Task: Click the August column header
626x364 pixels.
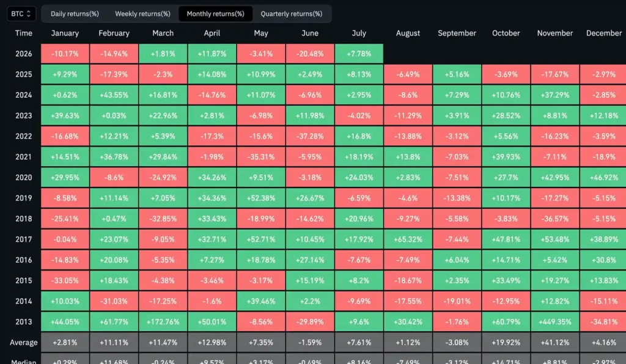Action: click(408, 33)
